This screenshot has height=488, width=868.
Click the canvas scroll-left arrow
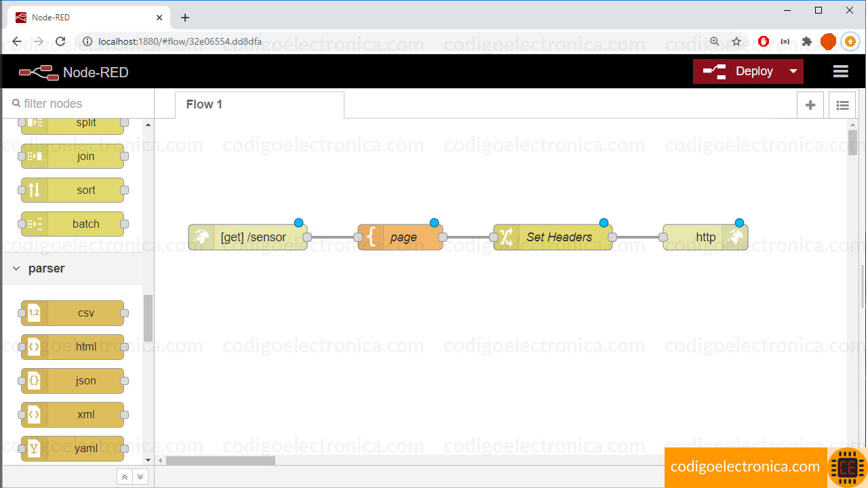[x=161, y=460]
